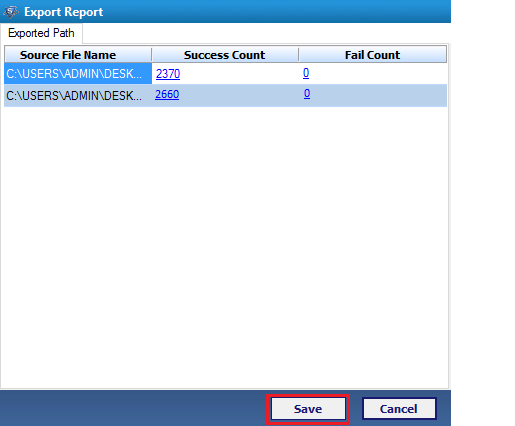Open the 2370 success count link
Viewport: 515px width, 426px height.
pos(168,74)
